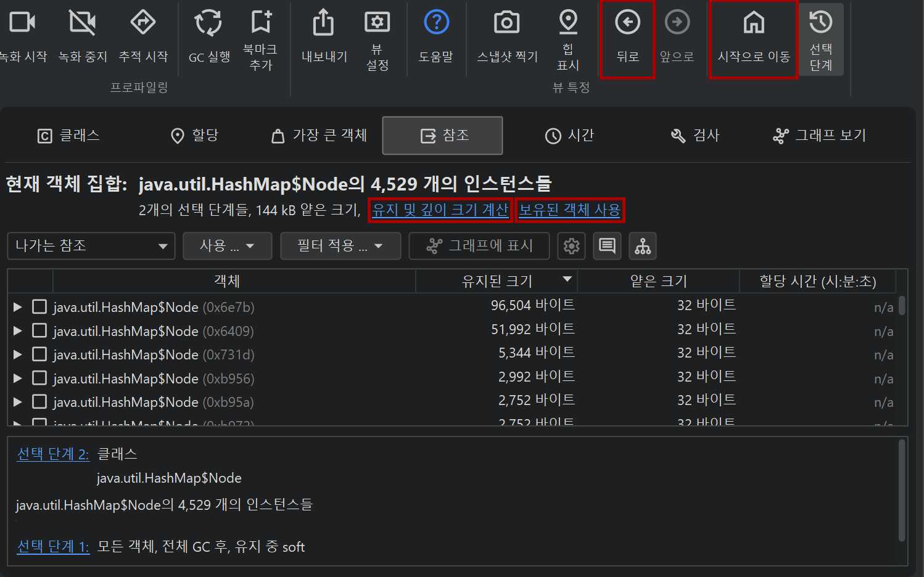
Task: Open the 나가는 참조 dropdown
Action: tap(91, 246)
